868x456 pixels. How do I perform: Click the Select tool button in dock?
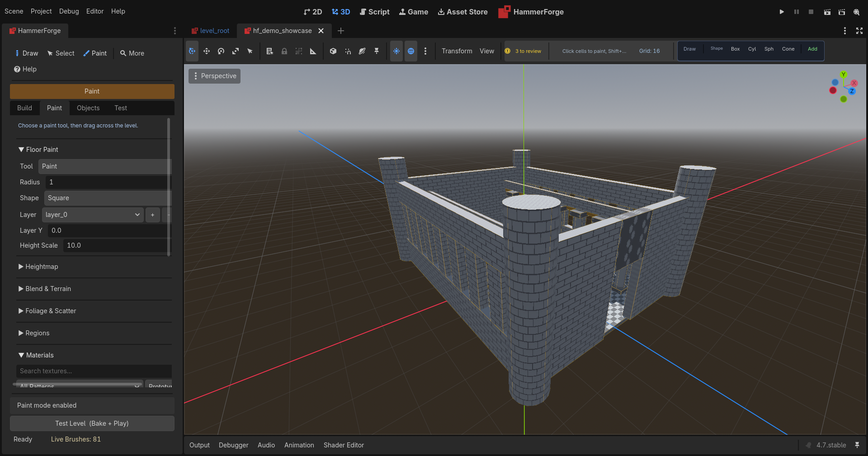coord(61,53)
